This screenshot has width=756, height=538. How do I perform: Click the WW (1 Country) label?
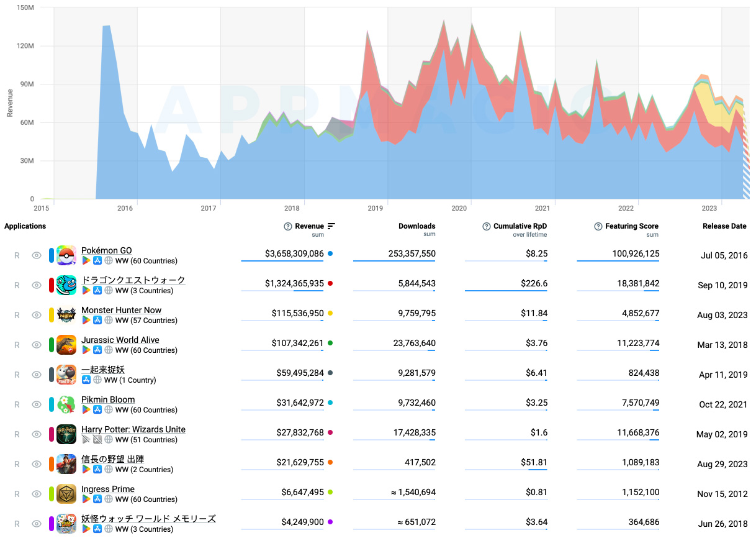130,380
